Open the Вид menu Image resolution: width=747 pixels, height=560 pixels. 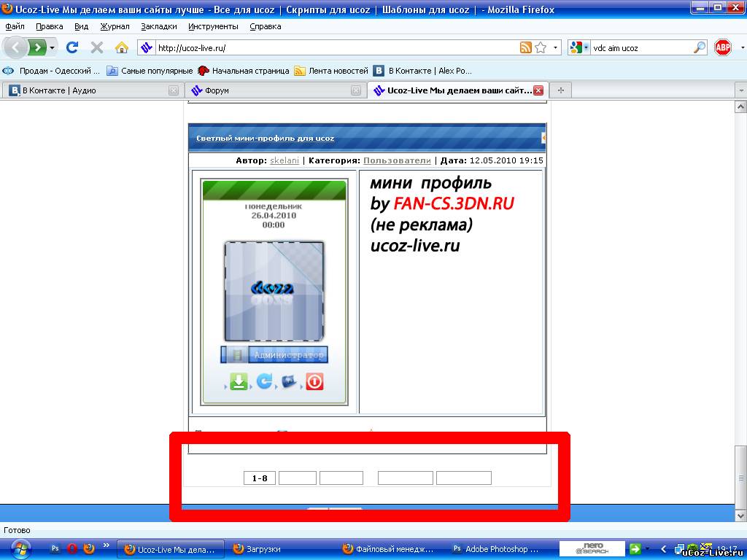click(81, 27)
